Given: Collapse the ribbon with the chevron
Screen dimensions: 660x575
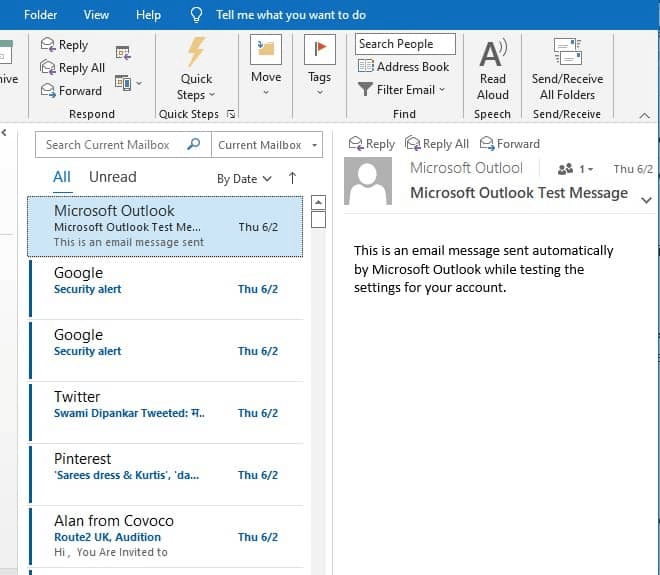Looking at the screenshot, I should coord(644,115).
